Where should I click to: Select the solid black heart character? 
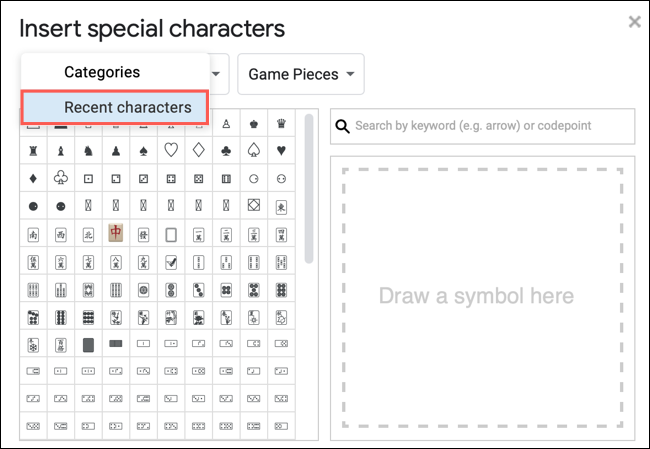(x=282, y=151)
